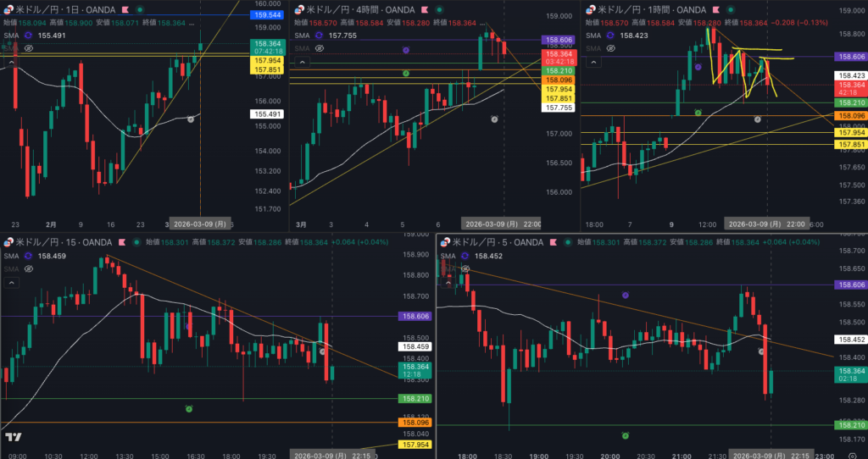The height and width of the screenshot is (459, 868).
Task: Show the hidden SMA indicator on 1時間 chart
Action: (611, 48)
